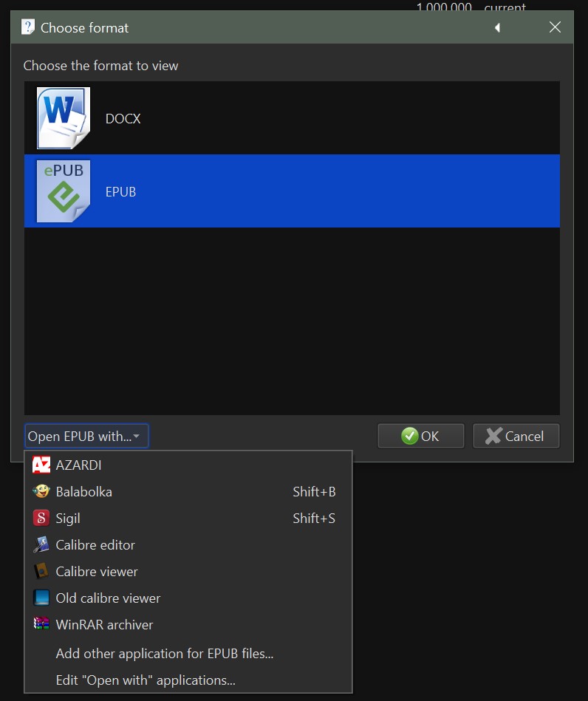Viewport: 588px width, 701px height.
Task: Choose AZARDI from the open-with menu
Action: [x=188, y=465]
